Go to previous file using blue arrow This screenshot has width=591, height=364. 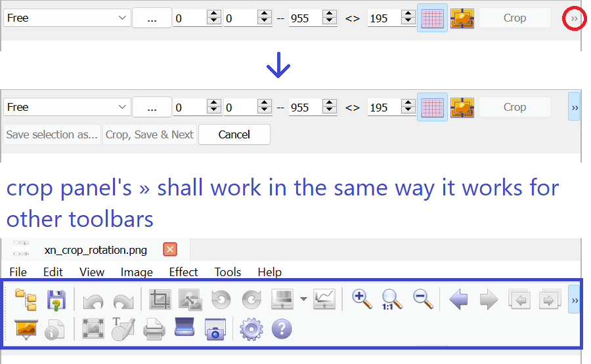pos(458,300)
